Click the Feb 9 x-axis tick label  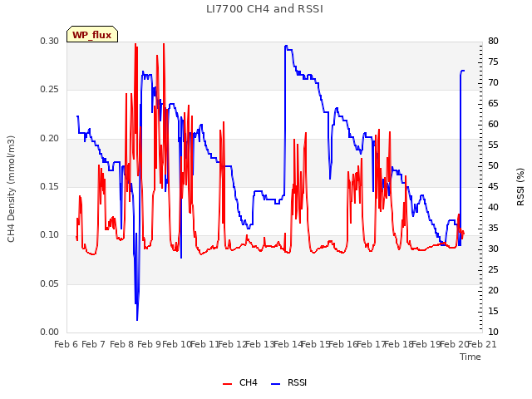150,345
